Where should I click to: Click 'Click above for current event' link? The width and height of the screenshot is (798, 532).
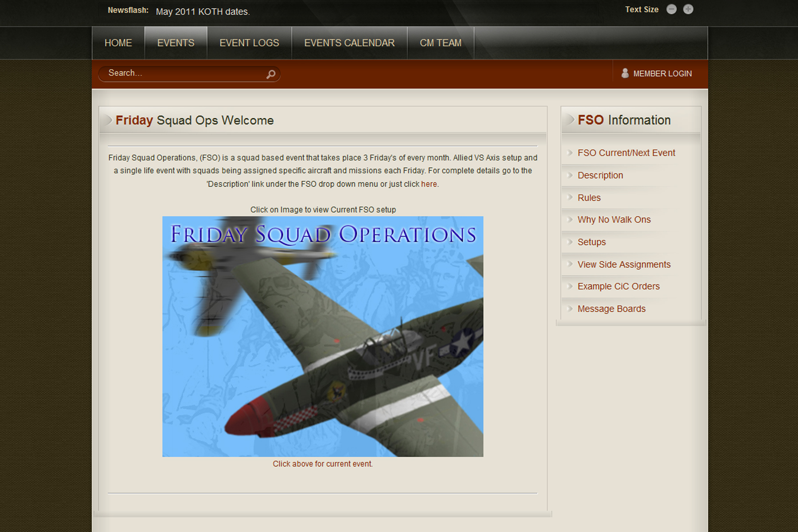pyautogui.click(x=323, y=464)
